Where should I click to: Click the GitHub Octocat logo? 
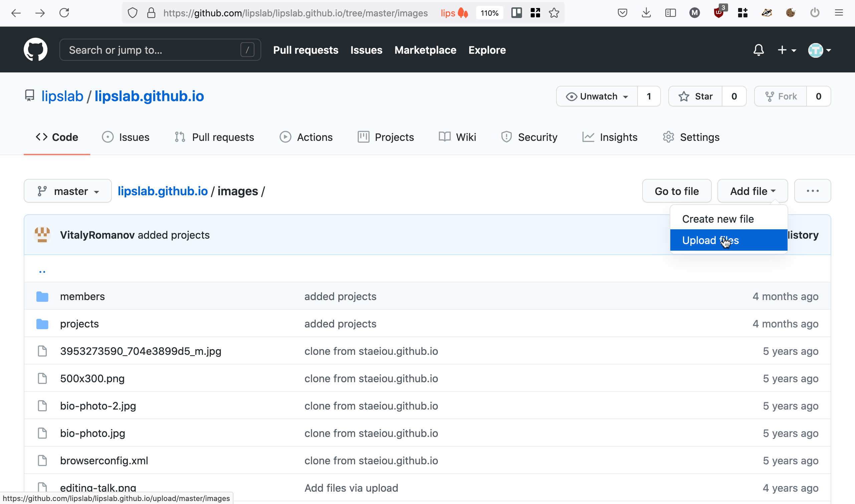(x=35, y=50)
